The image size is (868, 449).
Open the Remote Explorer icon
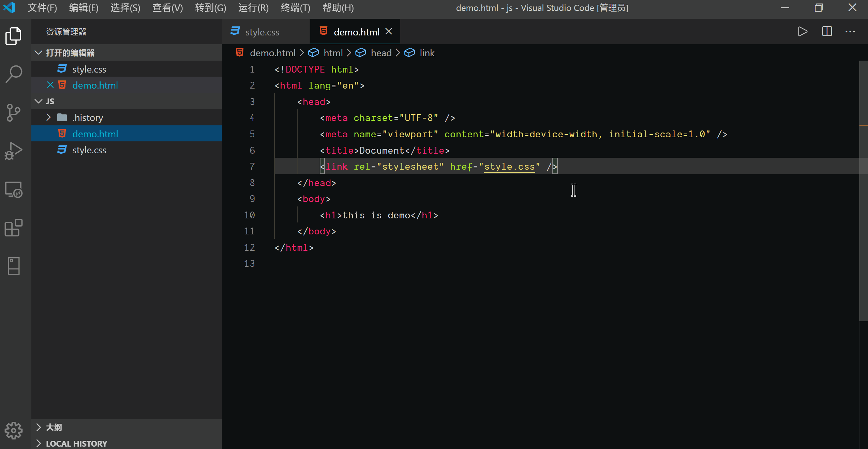click(14, 189)
